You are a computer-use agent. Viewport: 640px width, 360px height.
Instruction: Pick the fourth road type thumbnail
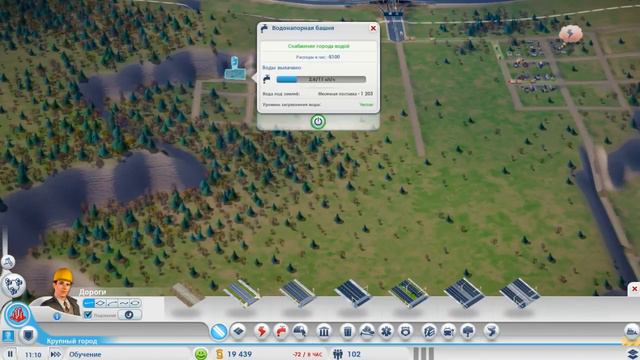pyautogui.click(x=353, y=293)
